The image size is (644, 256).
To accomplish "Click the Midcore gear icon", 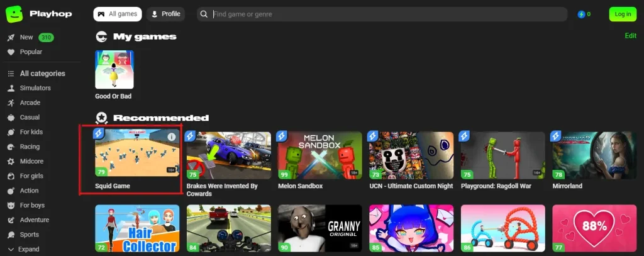I will click(x=11, y=162).
